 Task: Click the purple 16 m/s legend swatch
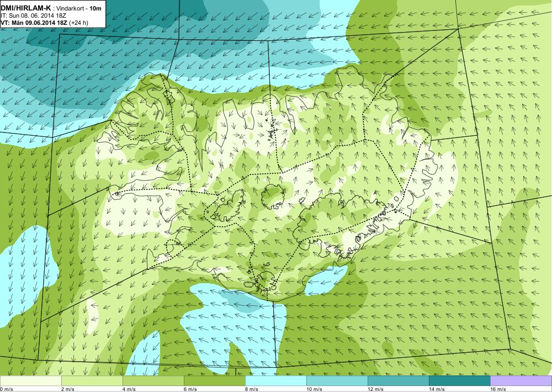coord(521,381)
